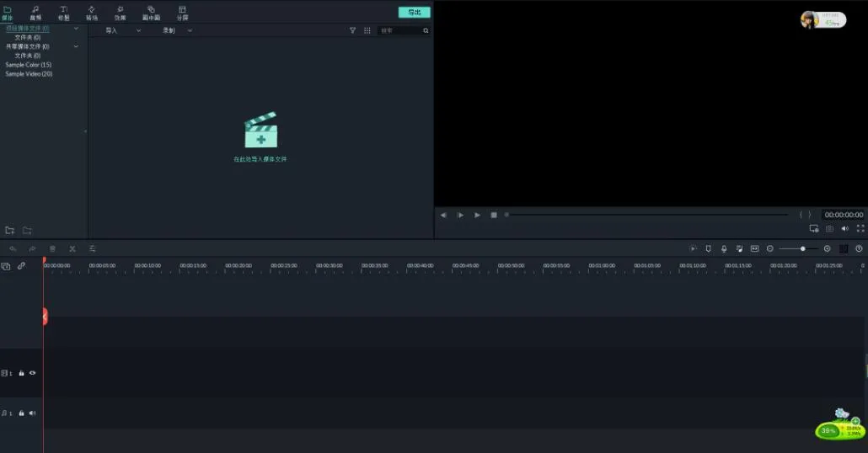Take a snapshot with the camera icon

tap(829, 228)
